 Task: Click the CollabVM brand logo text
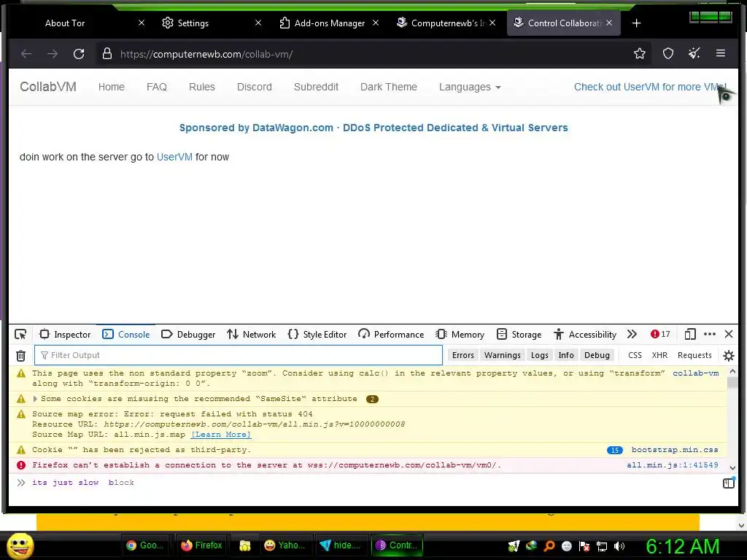(x=48, y=87)
